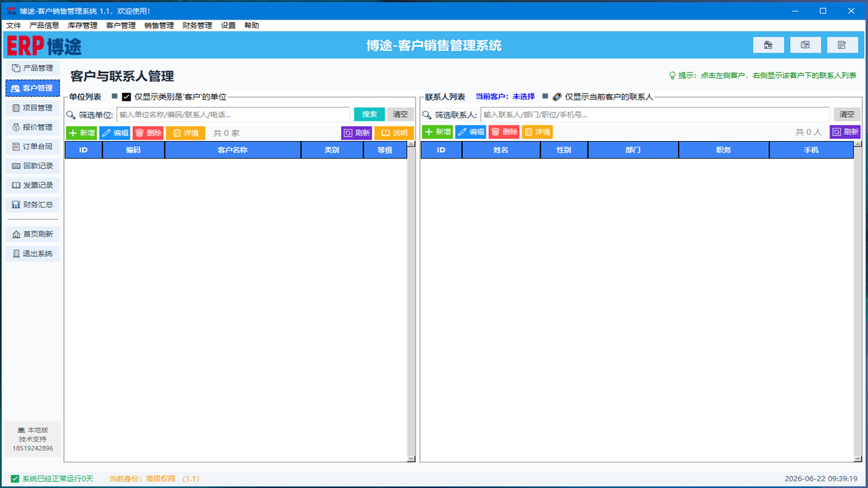Click 删除 in the 联系人列表 toolbar
868x488 pixels.
pos(504,132)
